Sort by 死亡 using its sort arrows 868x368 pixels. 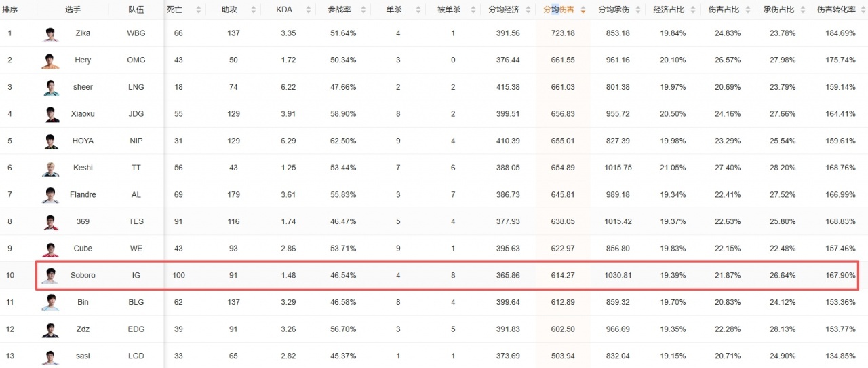[x=199, y=10]
